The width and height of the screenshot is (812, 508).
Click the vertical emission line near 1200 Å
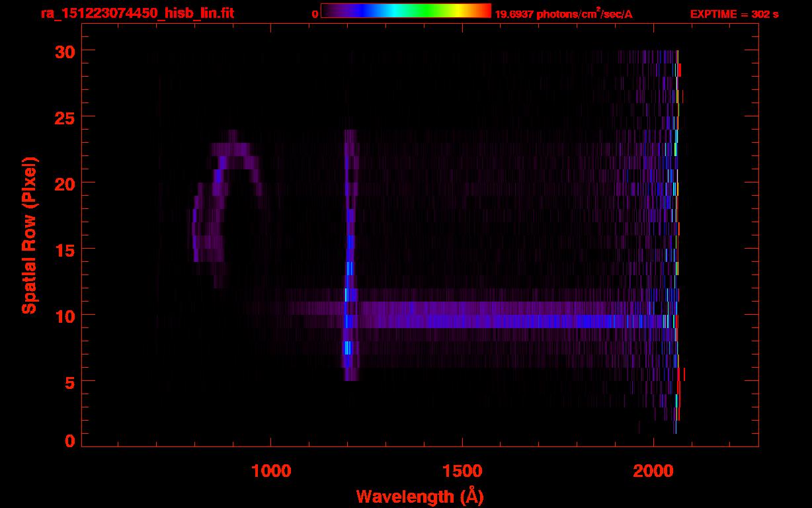[x=350, y=255]
